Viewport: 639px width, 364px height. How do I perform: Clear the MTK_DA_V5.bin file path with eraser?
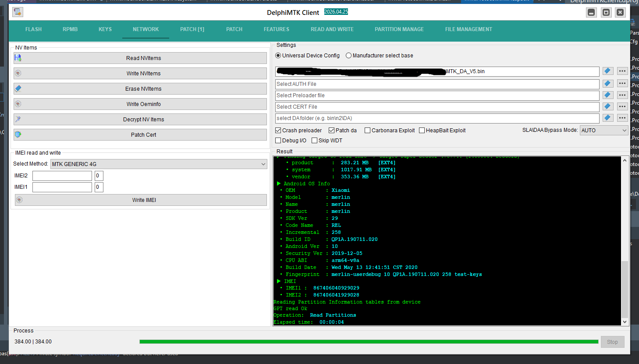point(607,71)
